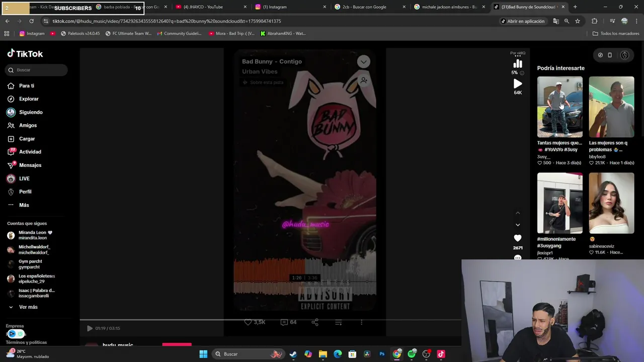This screenshot has width=644, height=362.
Task: Open Steam from taskbar
Action: (x=293, y=354)
